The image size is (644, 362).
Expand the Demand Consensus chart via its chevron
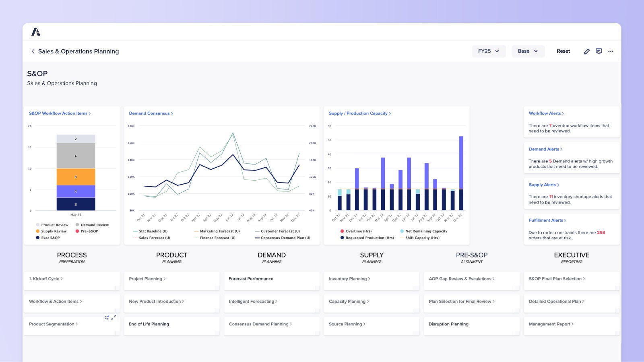click(x=172, y=113)
